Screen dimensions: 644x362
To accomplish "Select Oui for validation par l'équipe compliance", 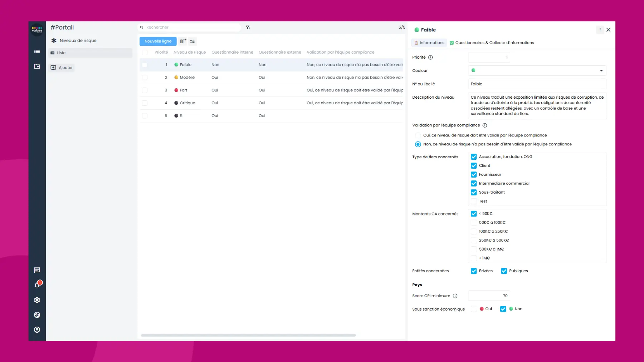I will [418, 135].
